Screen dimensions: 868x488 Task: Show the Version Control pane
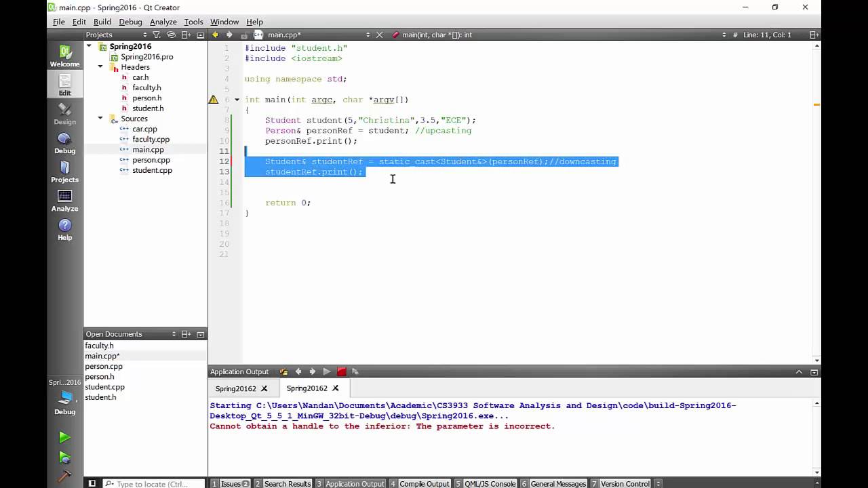[620, 483]
